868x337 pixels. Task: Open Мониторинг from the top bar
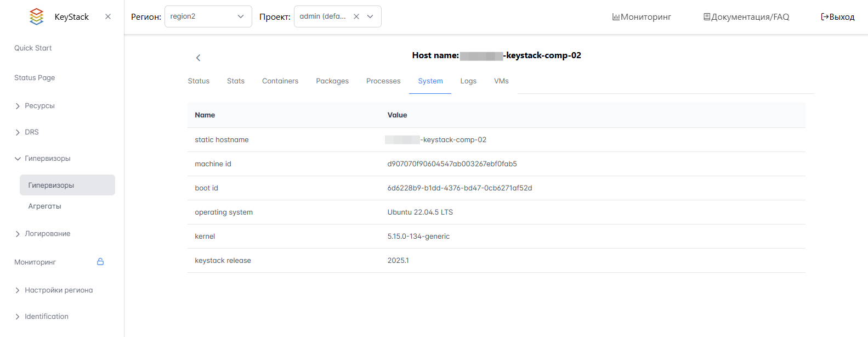[x=642, y=17]
